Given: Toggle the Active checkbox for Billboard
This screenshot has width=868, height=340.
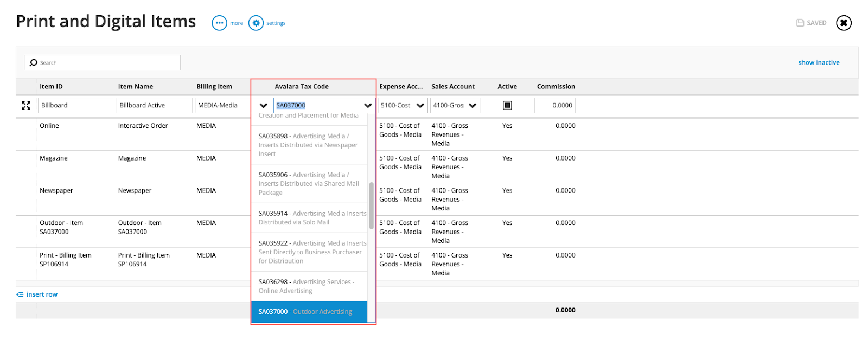Looking at the screenshot, I should tap(507, 105).
